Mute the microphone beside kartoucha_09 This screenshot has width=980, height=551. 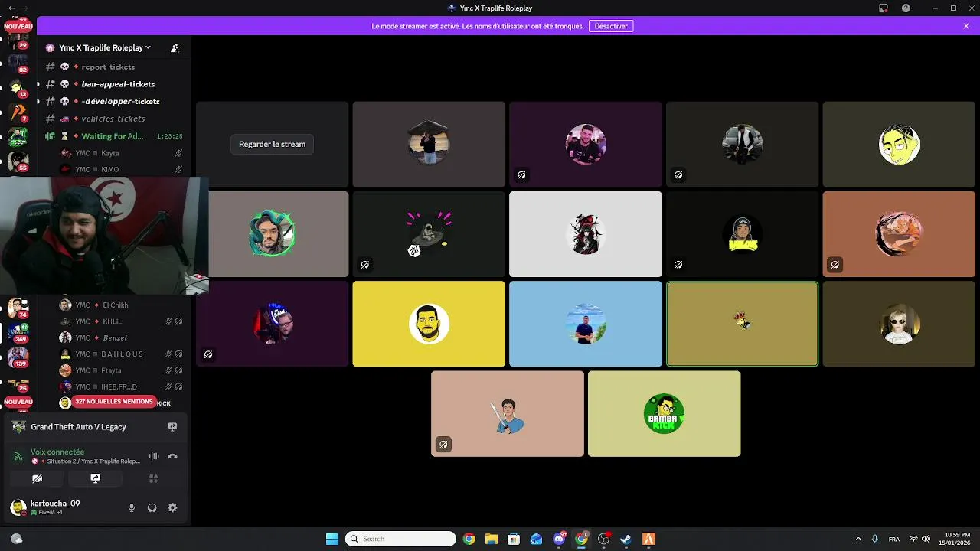[132, 507]
